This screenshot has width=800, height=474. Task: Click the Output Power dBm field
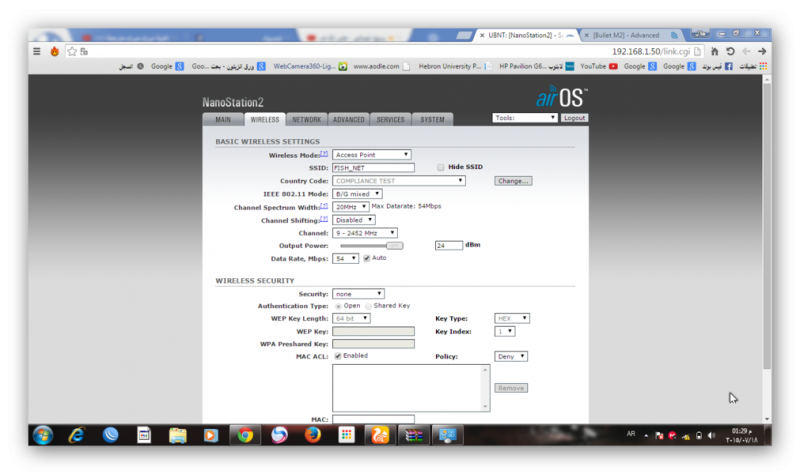448,245
